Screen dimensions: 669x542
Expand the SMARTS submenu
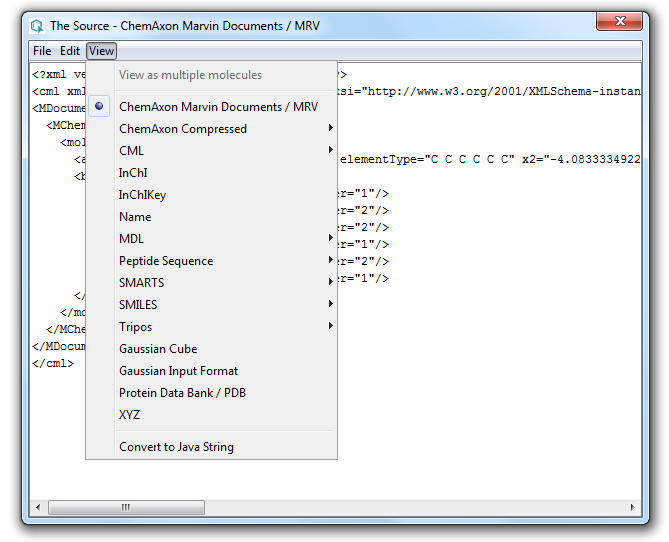point(142,283)
